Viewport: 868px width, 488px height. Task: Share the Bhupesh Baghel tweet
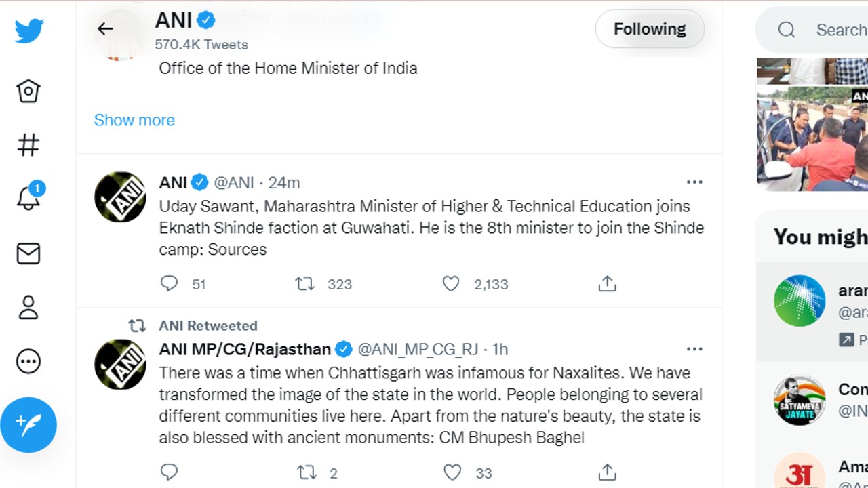point(607,472)
